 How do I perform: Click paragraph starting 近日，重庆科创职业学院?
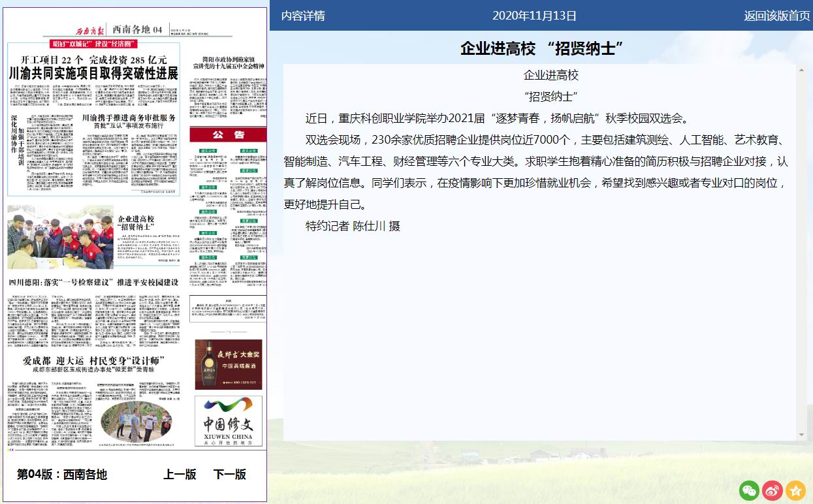point(497,119)
